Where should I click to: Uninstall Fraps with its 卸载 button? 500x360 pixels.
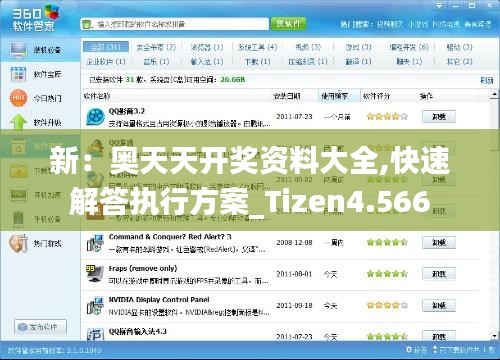[x=439, y=274]
